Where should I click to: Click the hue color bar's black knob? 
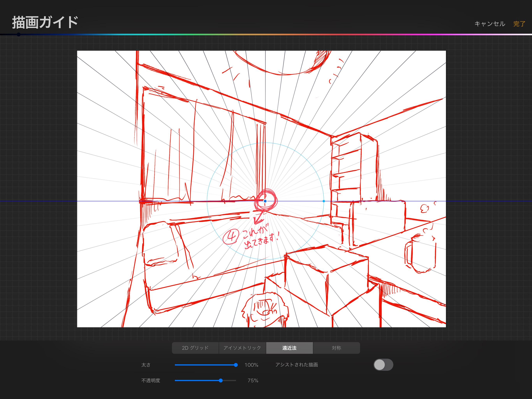pyautogui.click(x=18, y=35)
